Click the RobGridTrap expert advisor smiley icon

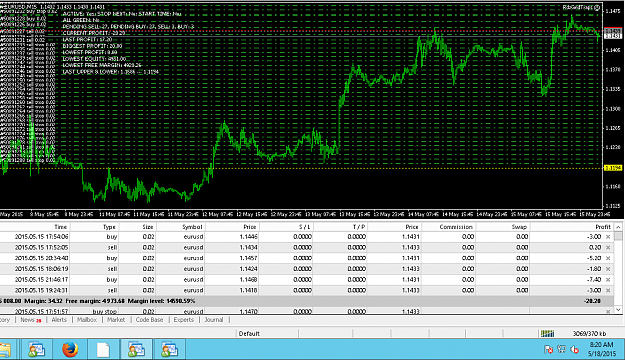[597, 8]
